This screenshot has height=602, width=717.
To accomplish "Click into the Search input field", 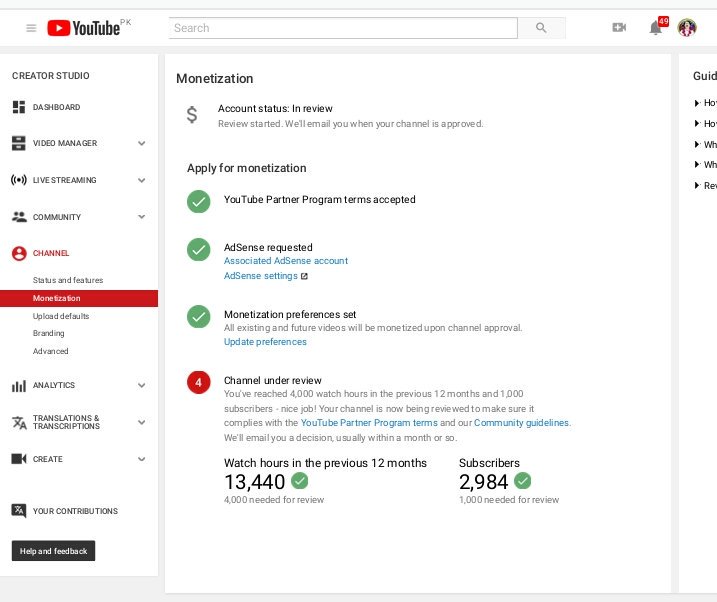I will pyautogui.click(x=343, y=28).
